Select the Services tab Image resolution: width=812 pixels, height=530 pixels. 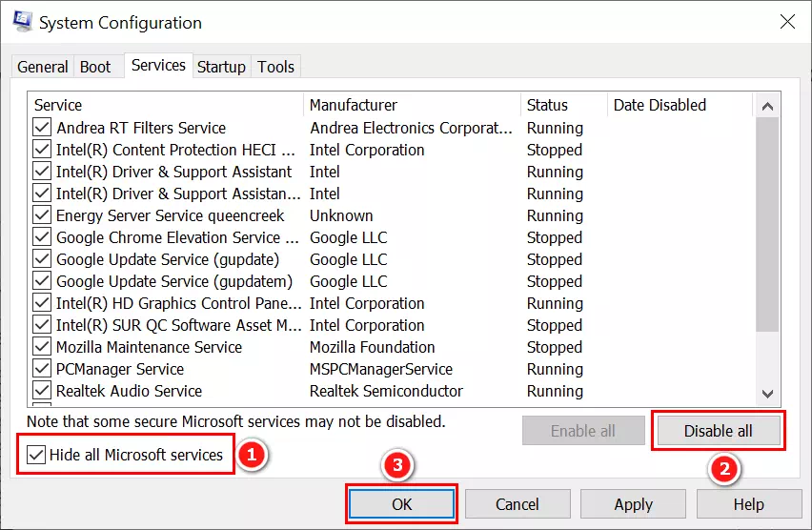tap(158, 65)
